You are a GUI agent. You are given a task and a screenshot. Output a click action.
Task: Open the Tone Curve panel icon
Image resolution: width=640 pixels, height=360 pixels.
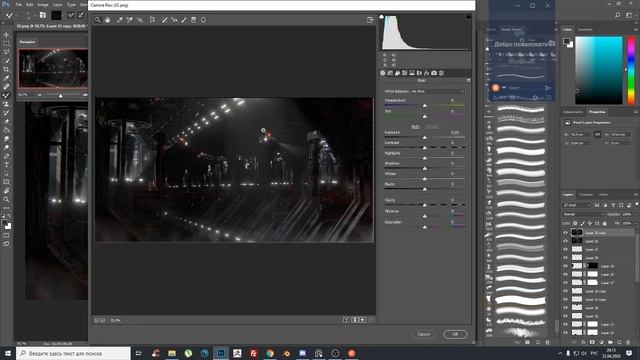[390, 73]
